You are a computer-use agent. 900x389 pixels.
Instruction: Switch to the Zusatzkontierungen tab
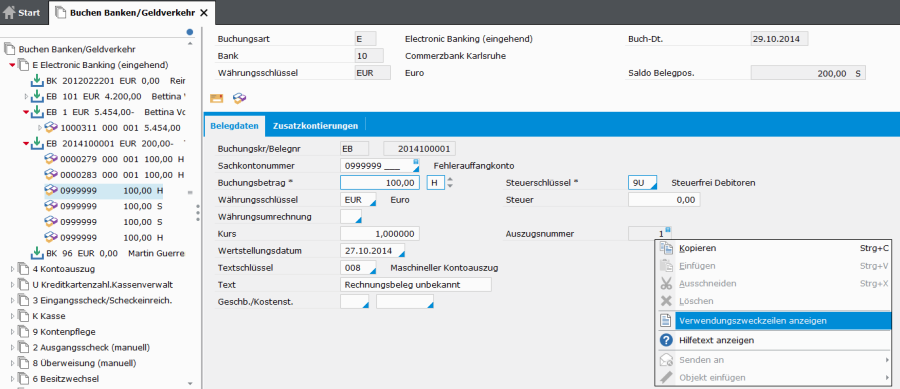(x=315, y=125)
